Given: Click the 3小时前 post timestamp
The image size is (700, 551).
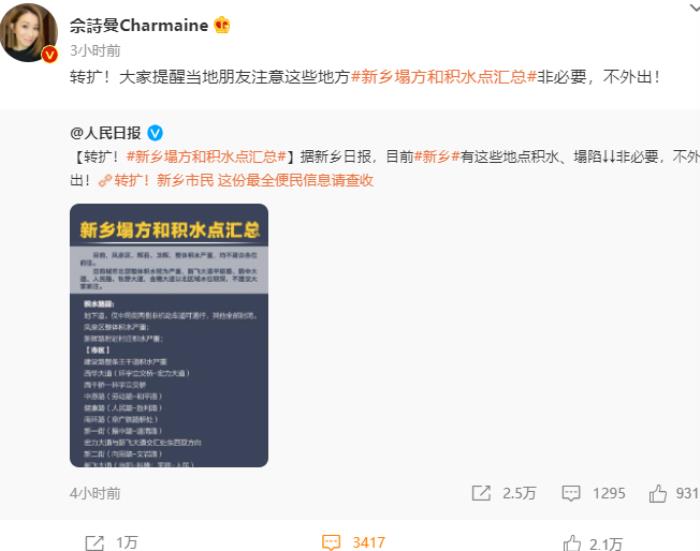Looking at the screenshot, I should [x=95, y=50].
